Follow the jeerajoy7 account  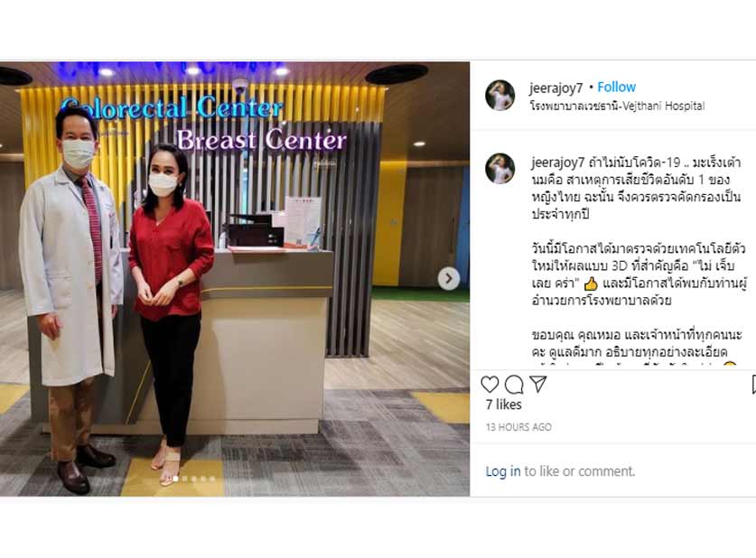click(x=616, y=88)
